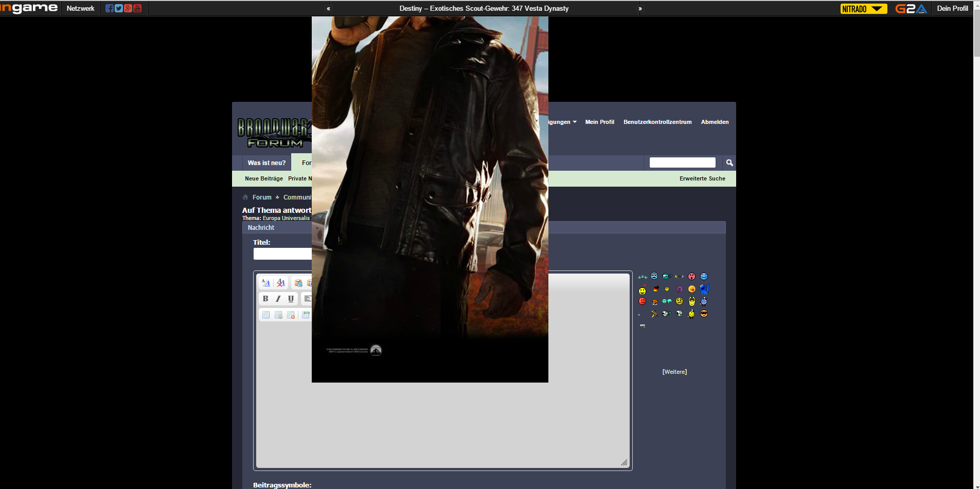This screenshot has width=980, height=489.
Task: Click the ingame logo
Action: pos(29,8)
